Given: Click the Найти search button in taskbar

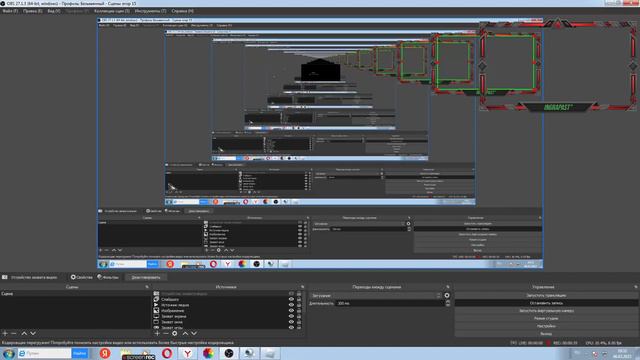Looking at the screenshot, I should tap(80, 353).
